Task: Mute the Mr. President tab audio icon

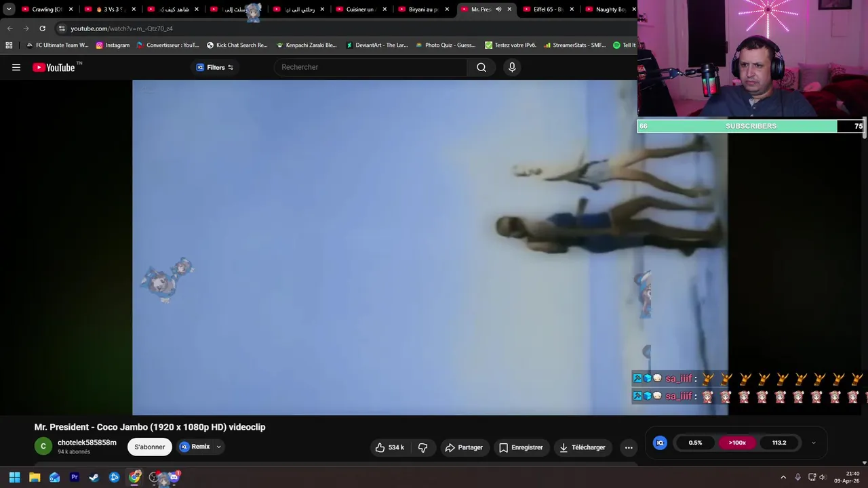Action: pos(498,9)
